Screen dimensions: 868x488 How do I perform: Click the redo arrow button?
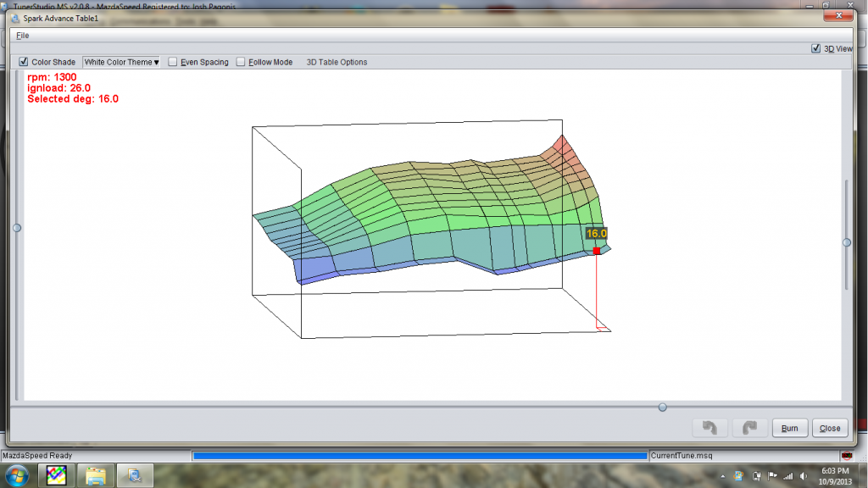click(x=750, y=428)
